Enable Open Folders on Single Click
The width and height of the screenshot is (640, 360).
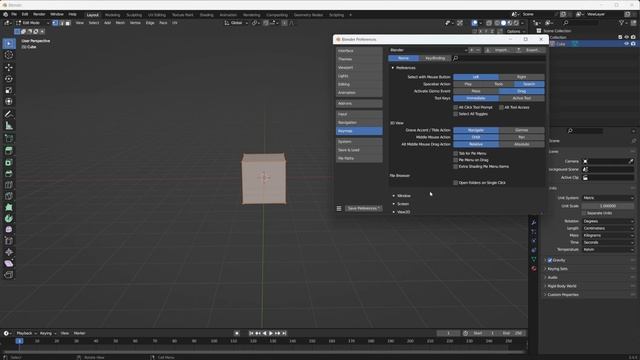click(456, 183)
